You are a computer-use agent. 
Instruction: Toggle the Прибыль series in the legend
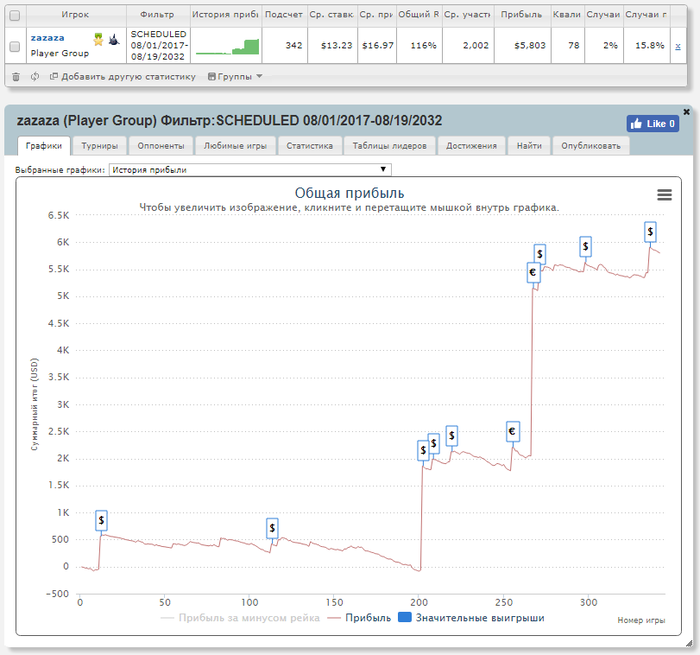pyautogui.click(x=359, y=618)
